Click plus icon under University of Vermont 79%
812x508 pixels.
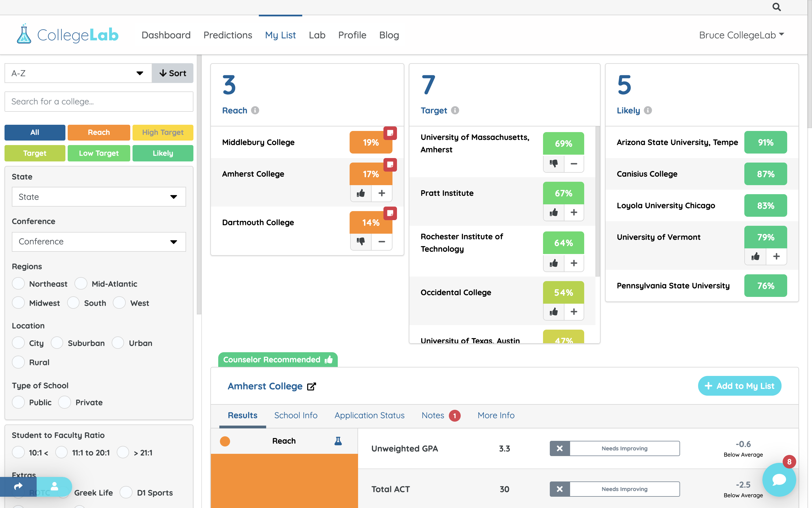coord(776,257)
